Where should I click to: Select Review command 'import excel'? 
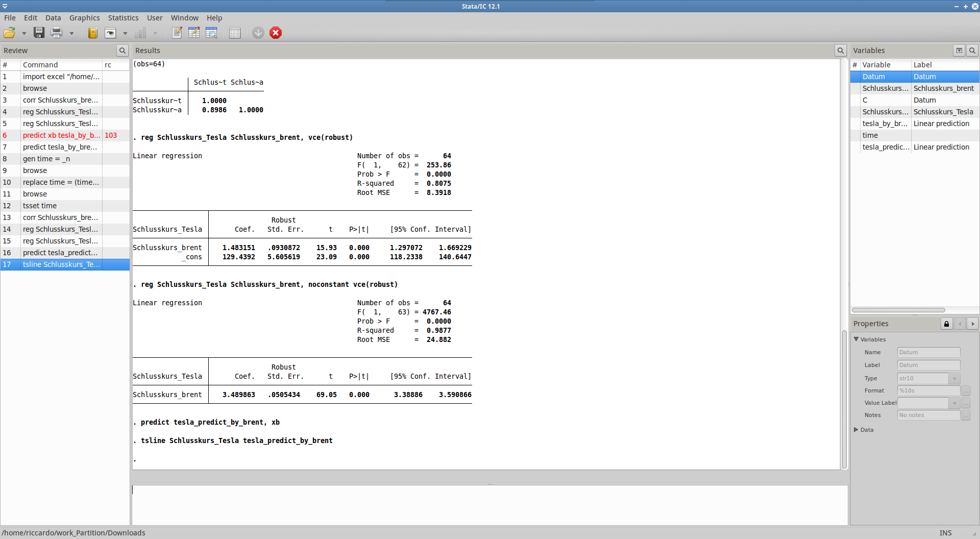(65, 77)
